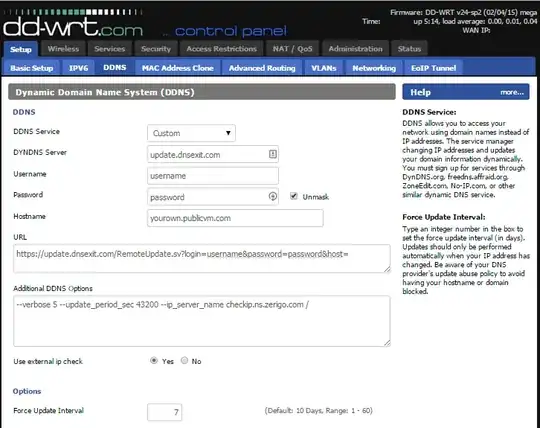Click into the Username input field
This screenshot has width=540, height=428.
click(213, 176)
